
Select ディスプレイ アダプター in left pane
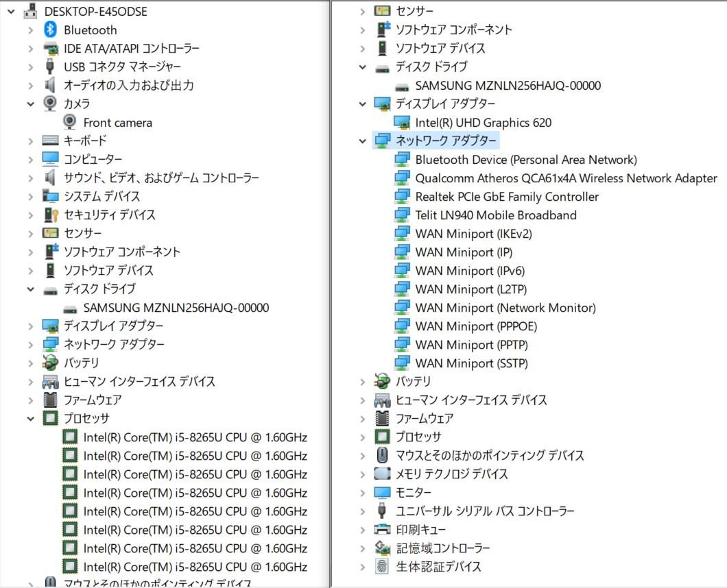click(x=114, y=326)
